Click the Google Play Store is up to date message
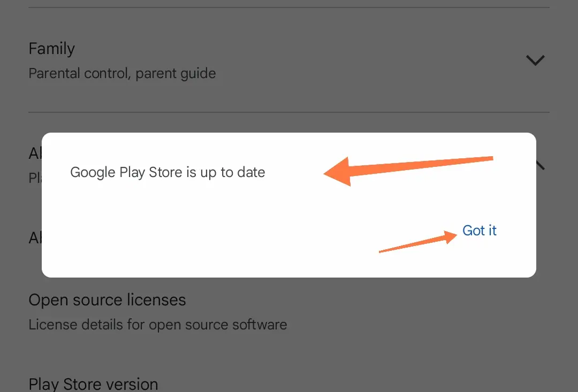578x392 pixels. pyautogui.click(x=168, y=172)
